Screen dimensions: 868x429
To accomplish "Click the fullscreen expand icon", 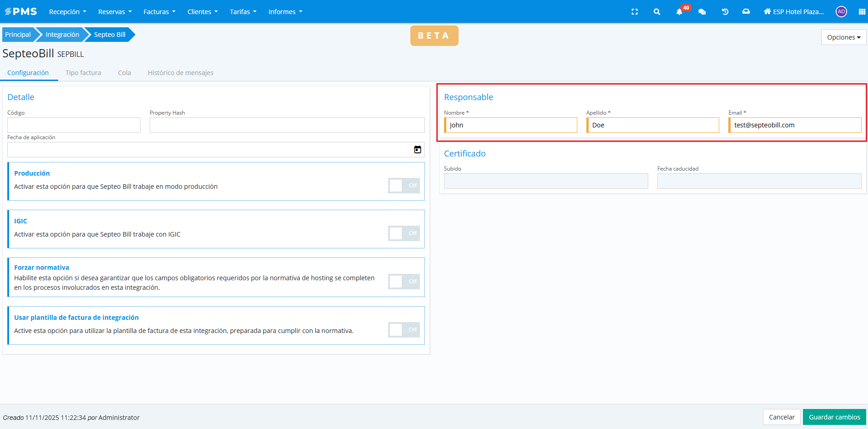I will (x=635, y=12).
